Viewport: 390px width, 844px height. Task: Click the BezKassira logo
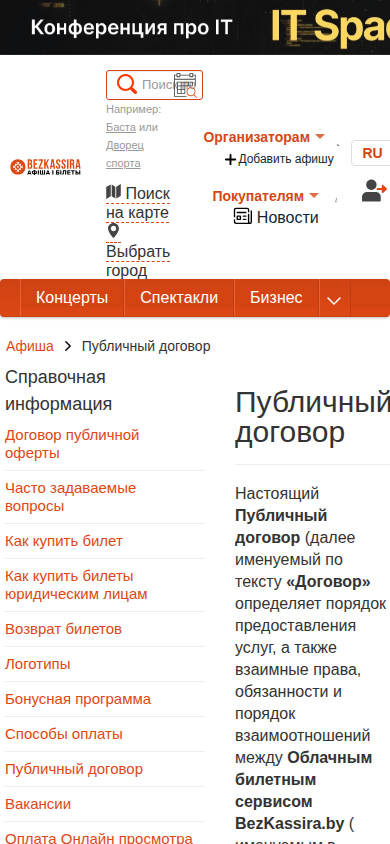[46, 167]
